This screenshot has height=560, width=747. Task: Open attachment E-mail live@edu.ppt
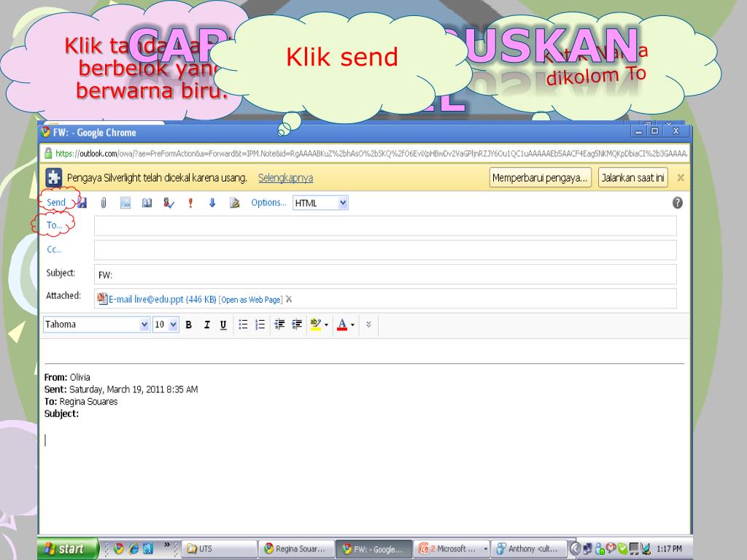[162, 299]
